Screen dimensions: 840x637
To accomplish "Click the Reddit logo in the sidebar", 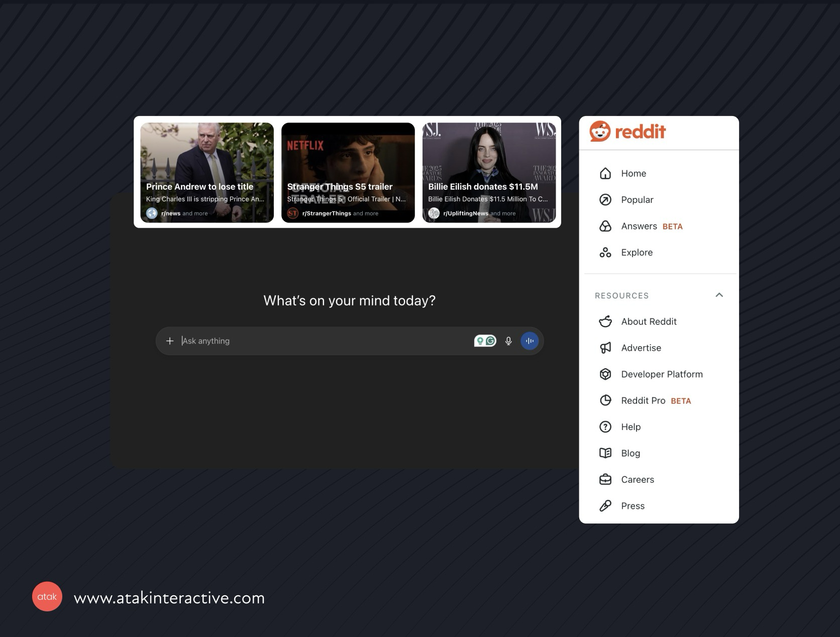I will 627,132.
